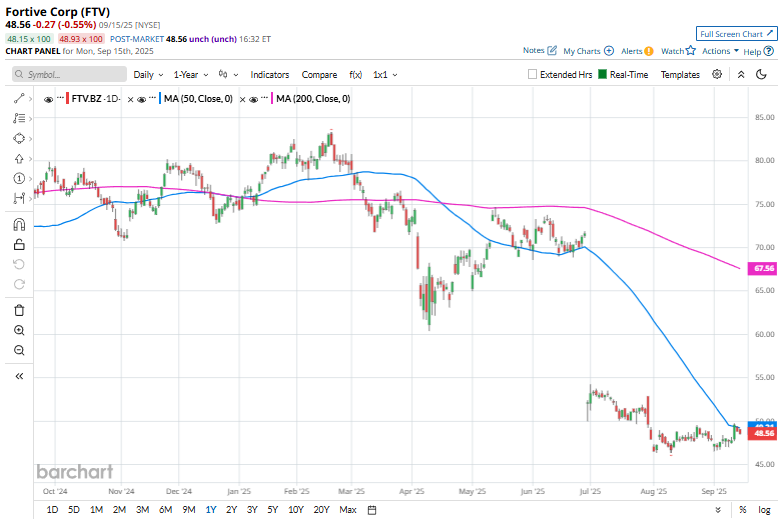Click the Alerts exclamation icon
The image size is (781, 530).
[x=649, y=51]
